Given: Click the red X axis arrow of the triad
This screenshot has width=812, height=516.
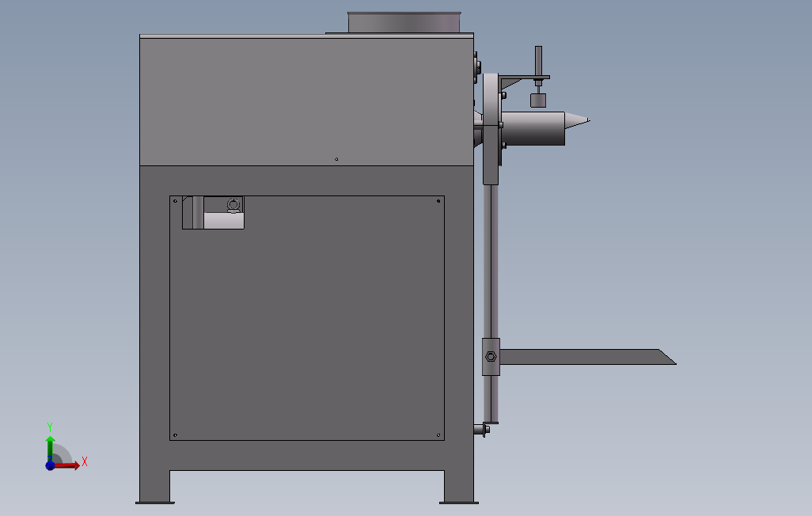Looking at the screenshot, I should 67,465.
